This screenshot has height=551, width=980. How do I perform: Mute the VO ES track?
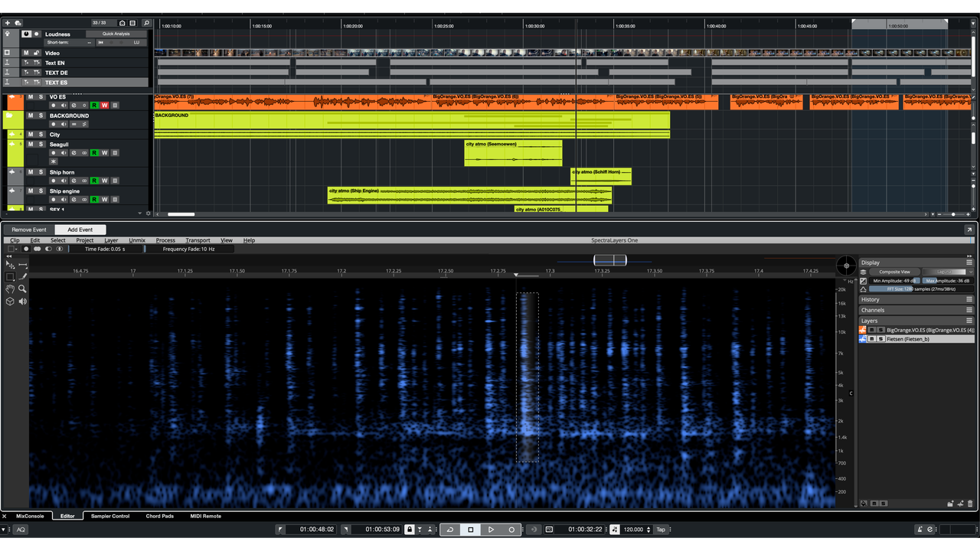[31, 97]
